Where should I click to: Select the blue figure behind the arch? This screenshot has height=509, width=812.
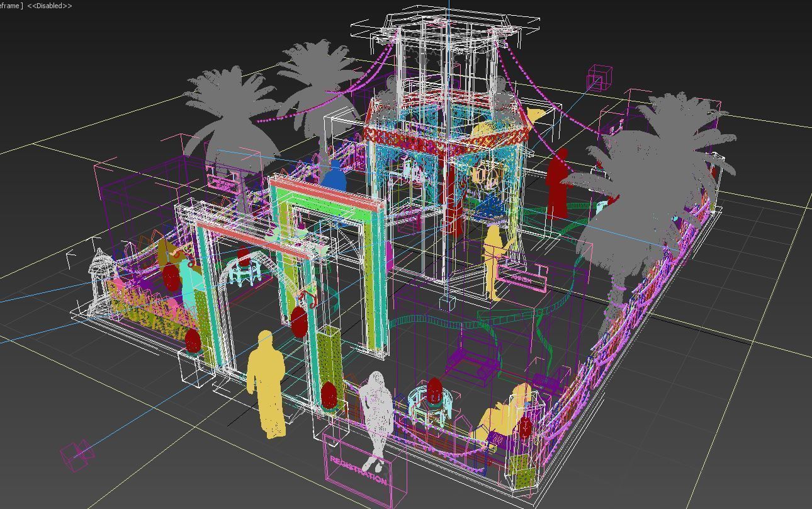click(x=334, y=176)
